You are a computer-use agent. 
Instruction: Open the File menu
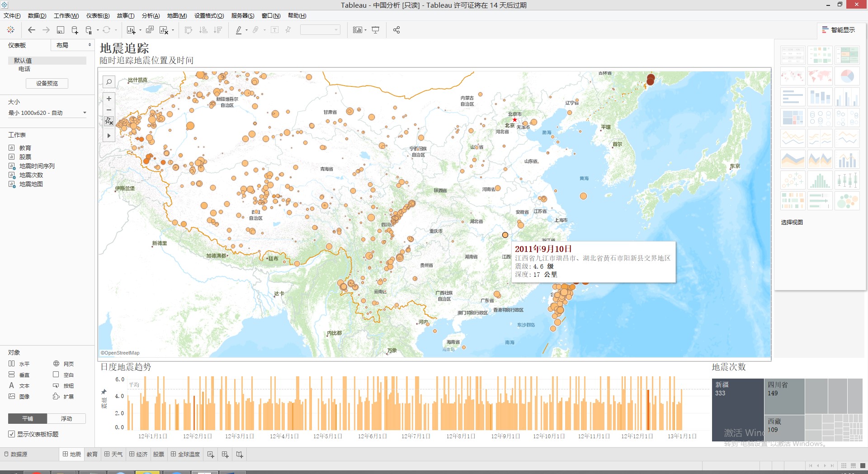(12, 16)
